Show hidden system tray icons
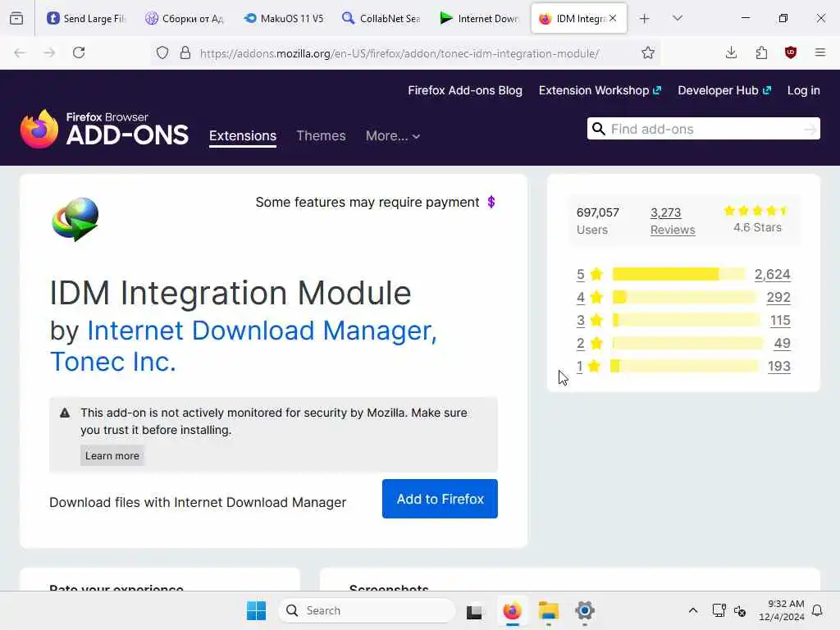The image size is (840, 630). point(692,610)
